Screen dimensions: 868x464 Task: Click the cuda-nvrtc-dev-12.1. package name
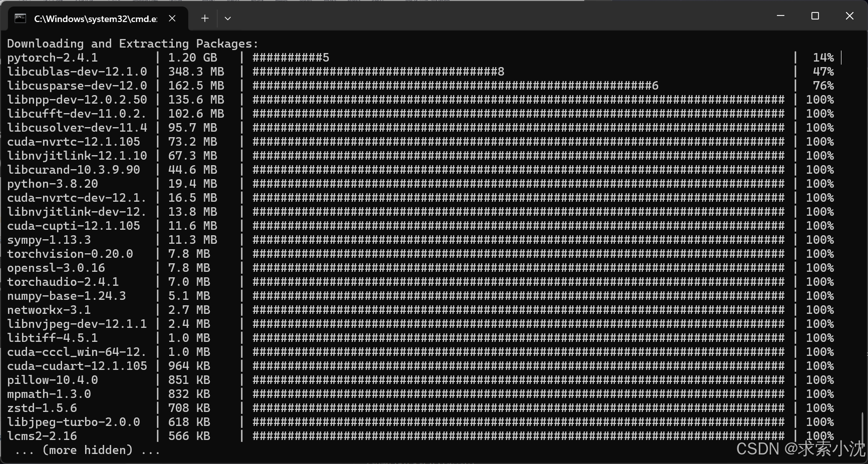pos(77,198)
